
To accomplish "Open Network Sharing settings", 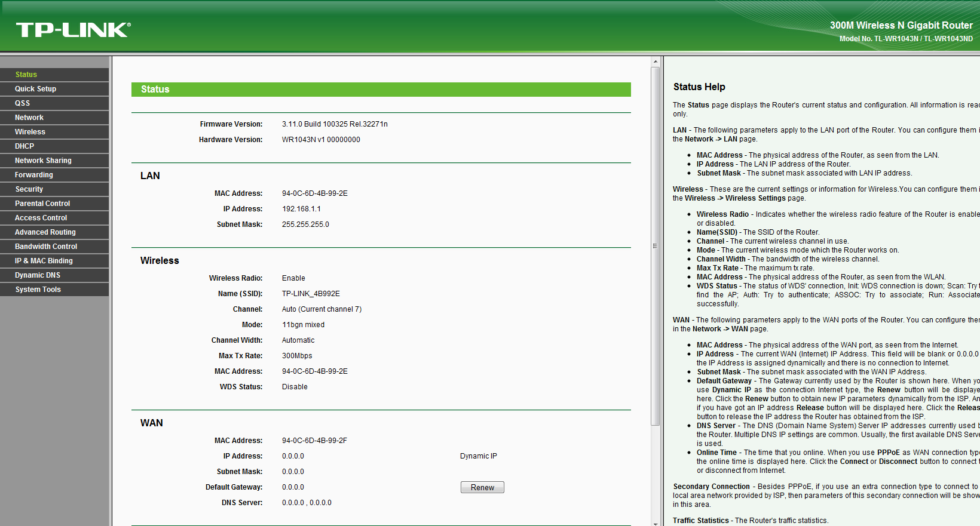I will point(54,161).
